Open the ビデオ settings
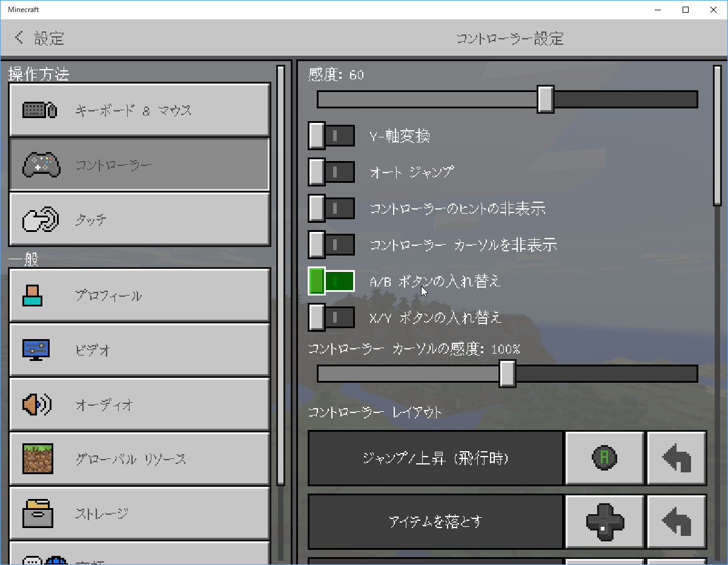This screenshot has width=728, height=565. 139,350
